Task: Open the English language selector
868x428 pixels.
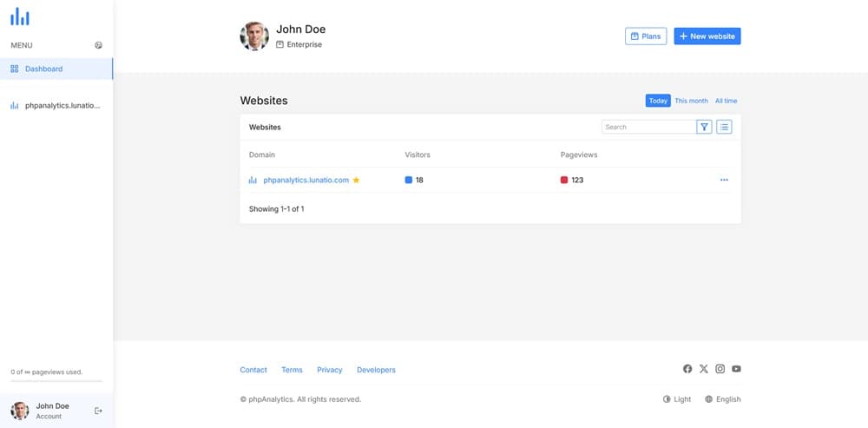Action: 722,399
